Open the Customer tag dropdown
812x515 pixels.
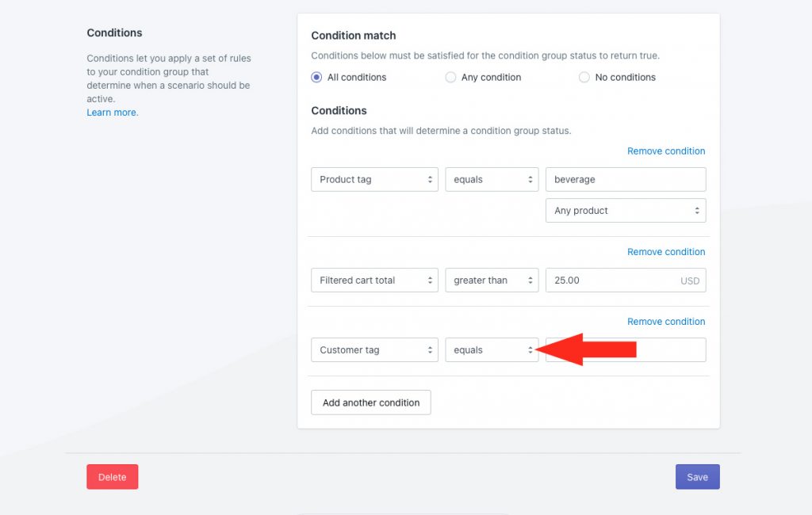[x=374, y=350]
